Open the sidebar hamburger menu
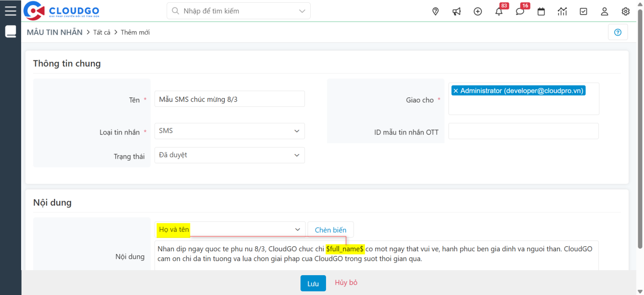The image size is (644, 295). click(x=10, y=10)
